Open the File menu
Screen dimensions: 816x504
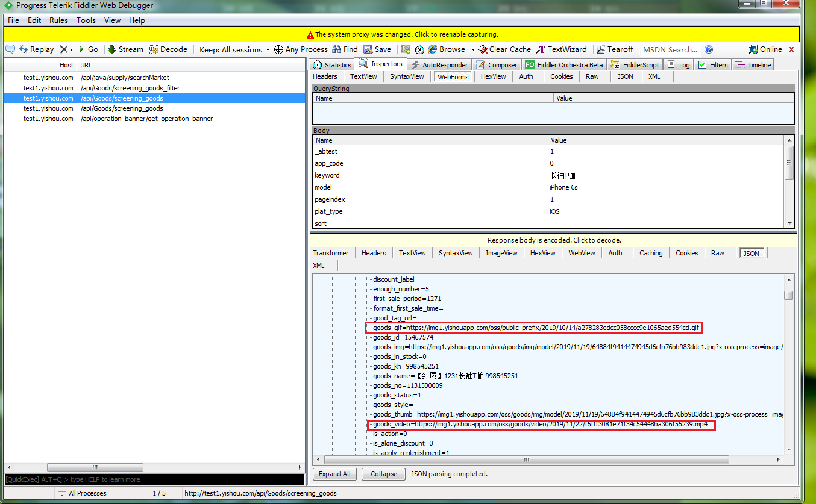13,20
